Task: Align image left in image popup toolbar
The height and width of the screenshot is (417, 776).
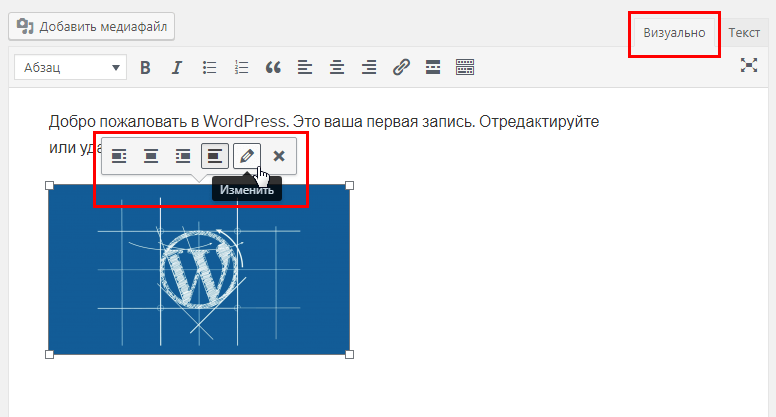Action: tap(119, 156)
